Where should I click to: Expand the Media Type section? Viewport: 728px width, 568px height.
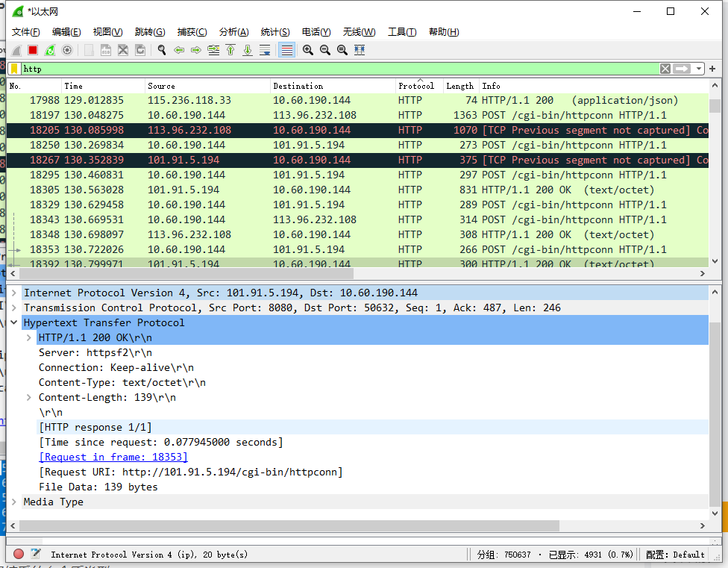pos(14,502)
